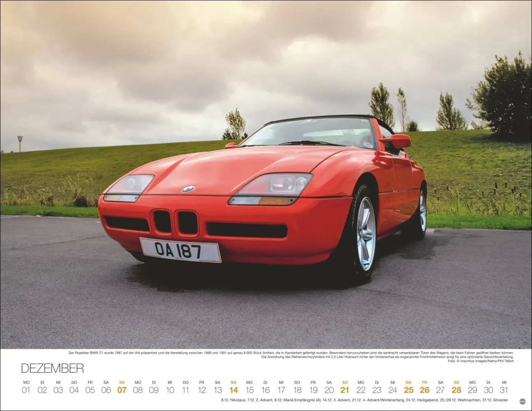Click the SO weekday label above 07

[122, 382]
